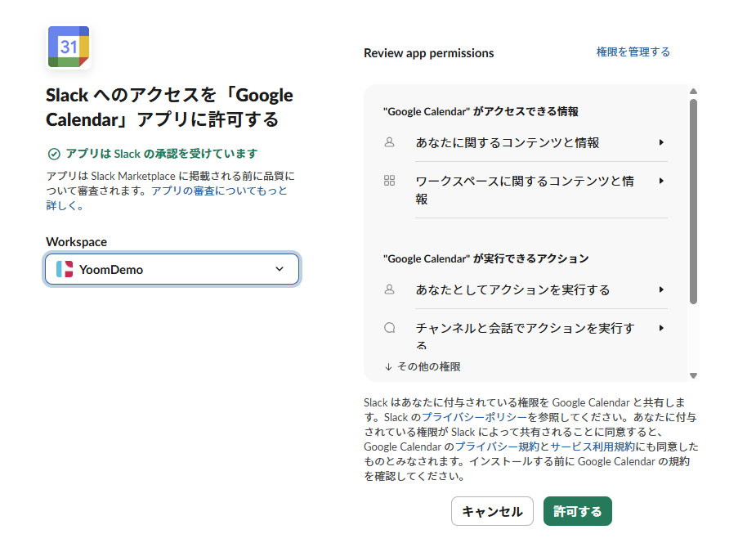This screenshot has width=756, height=552.
Task: Open Google Calendar's プライバシー規約 link
Action: [x=497, y=447]
